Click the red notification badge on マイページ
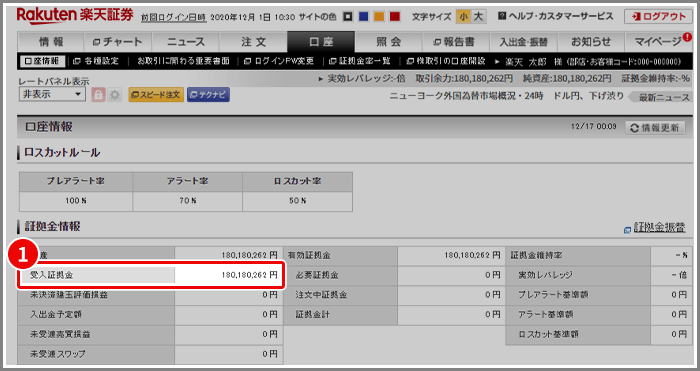The width and height of the screenshot is (700, 371). (x=687, y=37)
